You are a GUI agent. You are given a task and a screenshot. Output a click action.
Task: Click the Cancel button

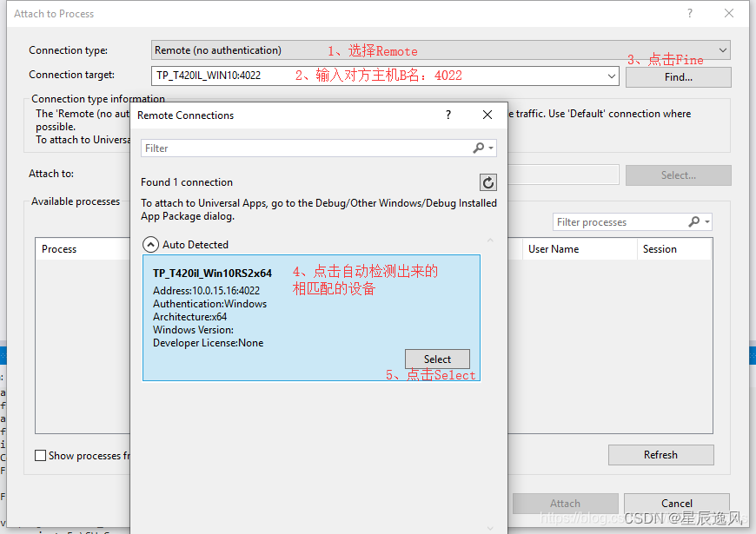[676, 503]
